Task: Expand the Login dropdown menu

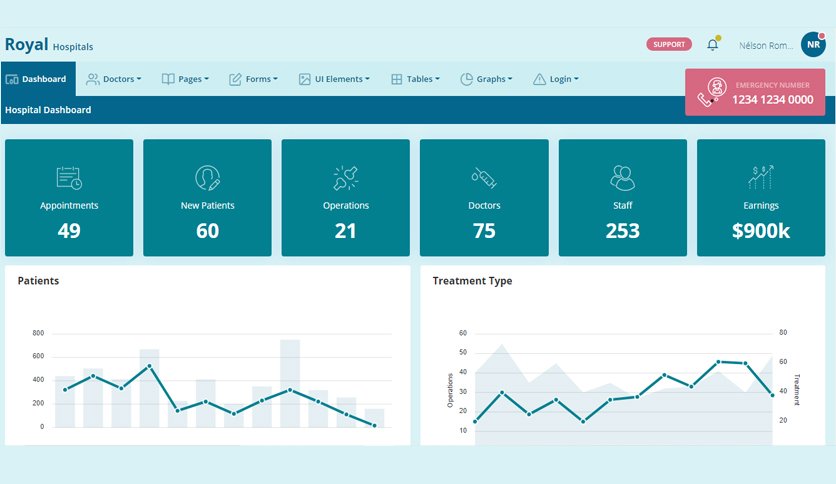Action: pos(564,79)
